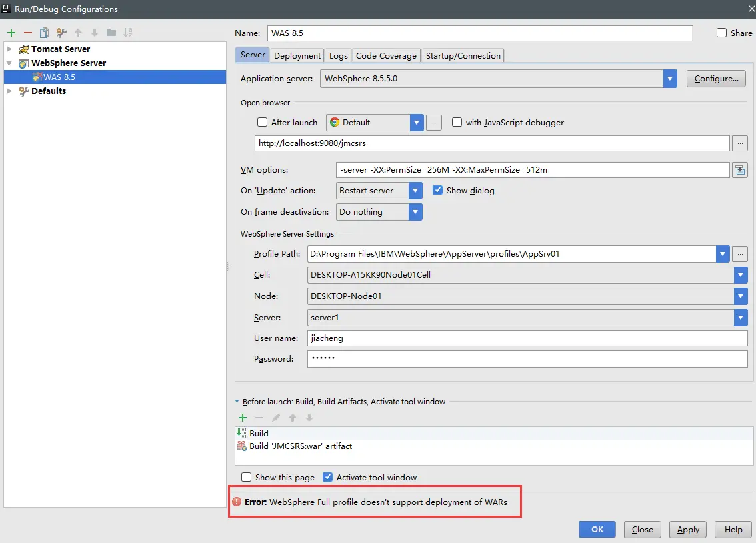Browse for browser with ellipsis button

coord(434,123)
